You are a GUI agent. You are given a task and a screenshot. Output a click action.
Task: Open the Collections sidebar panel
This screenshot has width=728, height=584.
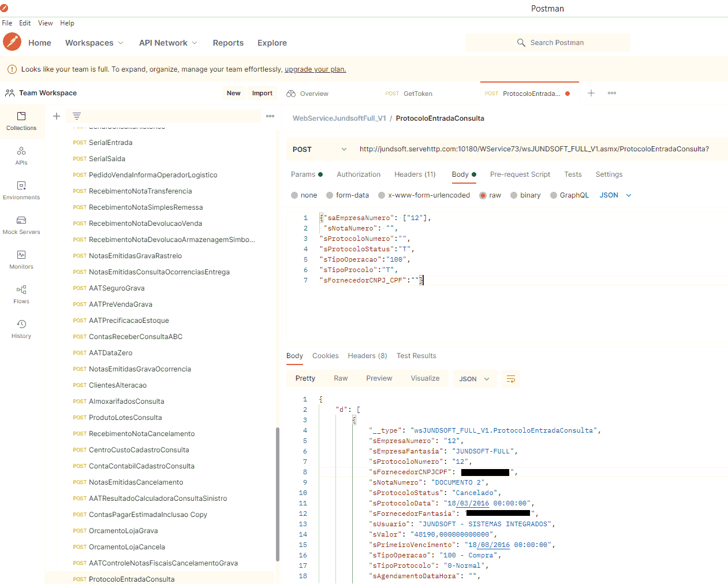(x=21, y=121)
